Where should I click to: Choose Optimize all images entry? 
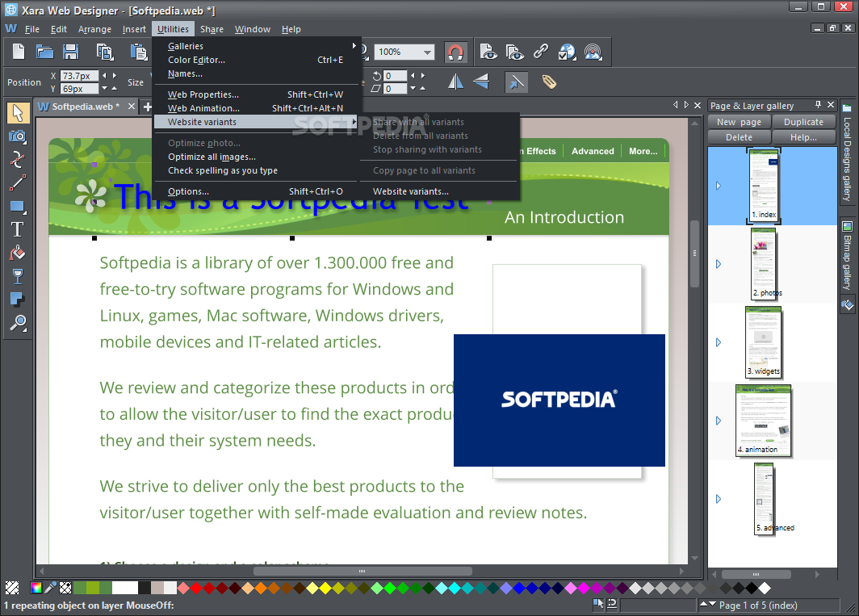point(257,157)
